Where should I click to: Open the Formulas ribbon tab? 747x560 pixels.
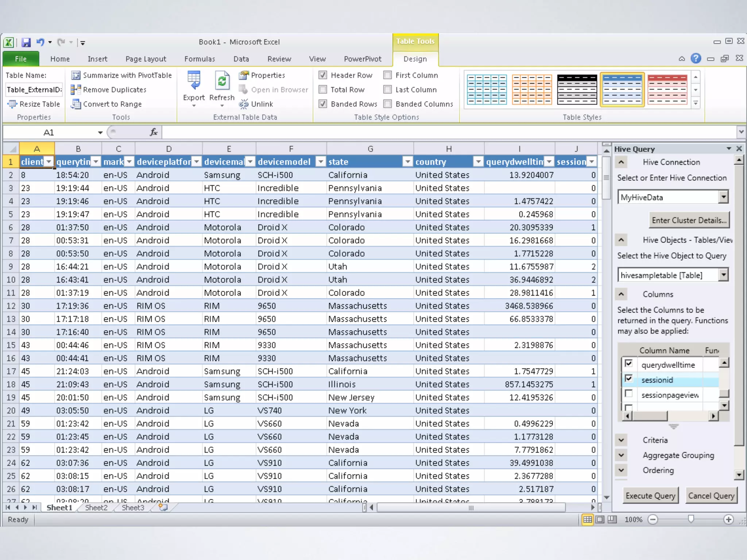coord(200,59)
